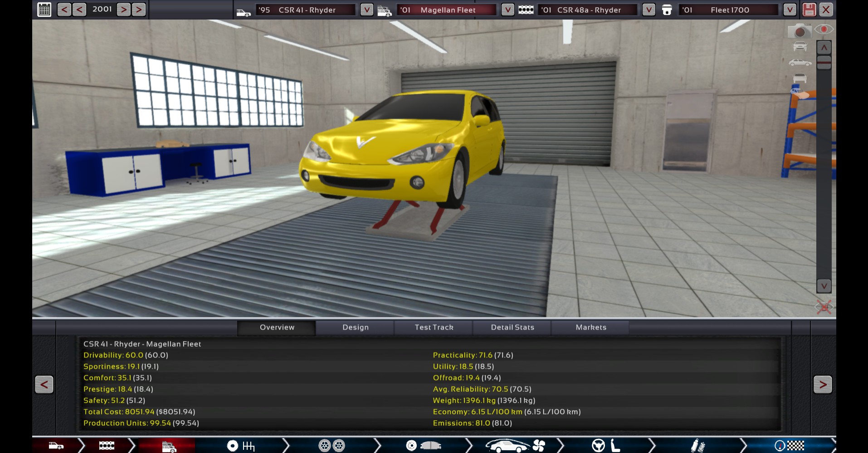Image resolution: width=868 pixels, height=453 pixels.
Task: Open the Suspension design step
Action: [697, 446]
